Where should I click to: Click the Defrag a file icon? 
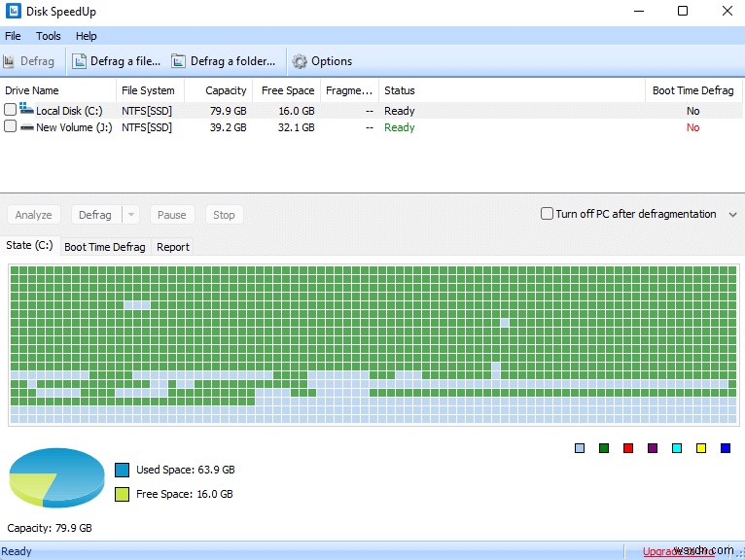tap(79, 61)
